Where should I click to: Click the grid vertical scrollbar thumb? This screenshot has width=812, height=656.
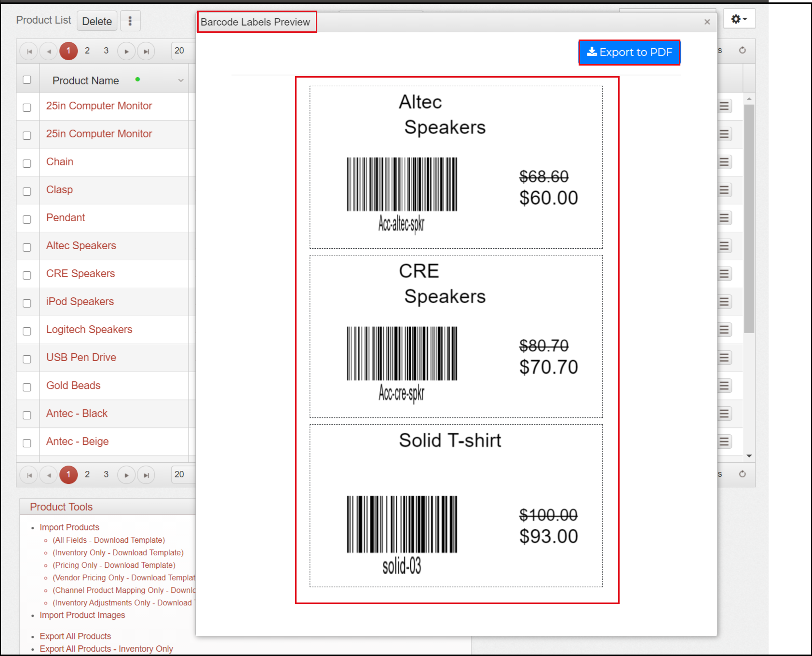(749, 218)
